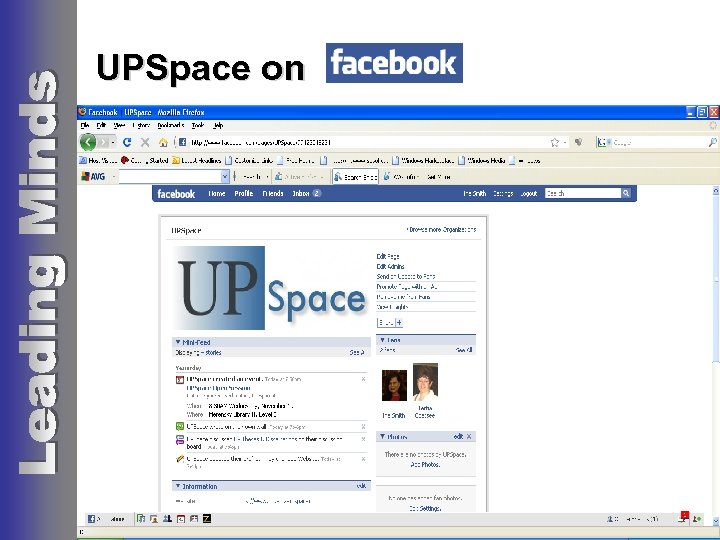Screen dimensions: 720x540
Task: Click the Facebook icon in bottom chat bar
Action: (91, 519)
